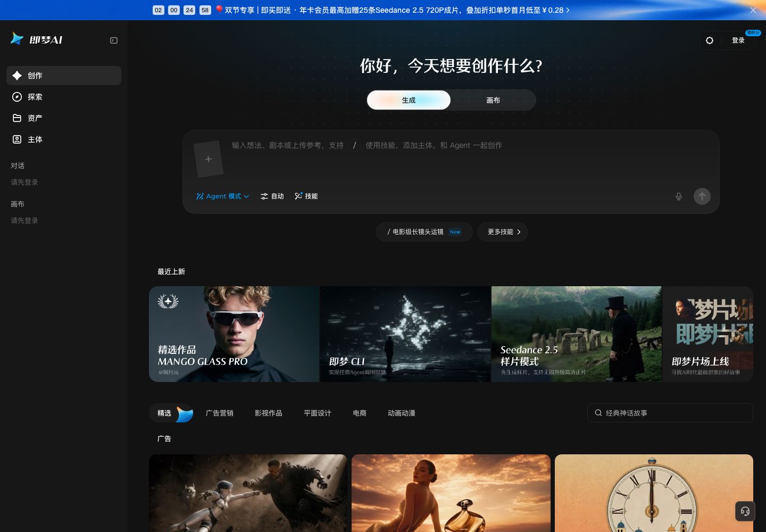Select the 精选 category tab

point(171,413)
